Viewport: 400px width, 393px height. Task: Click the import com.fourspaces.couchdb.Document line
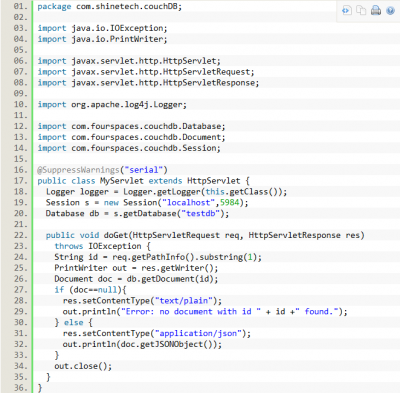131,137
